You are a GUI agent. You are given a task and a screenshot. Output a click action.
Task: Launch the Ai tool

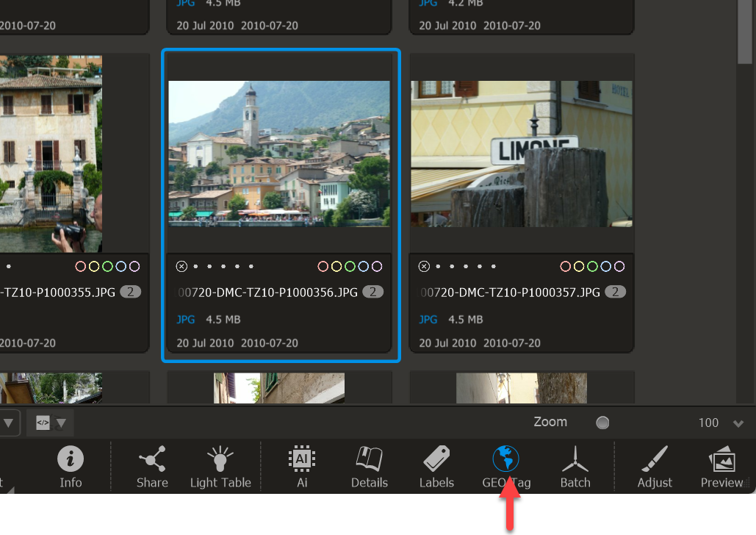click(302, 467)
